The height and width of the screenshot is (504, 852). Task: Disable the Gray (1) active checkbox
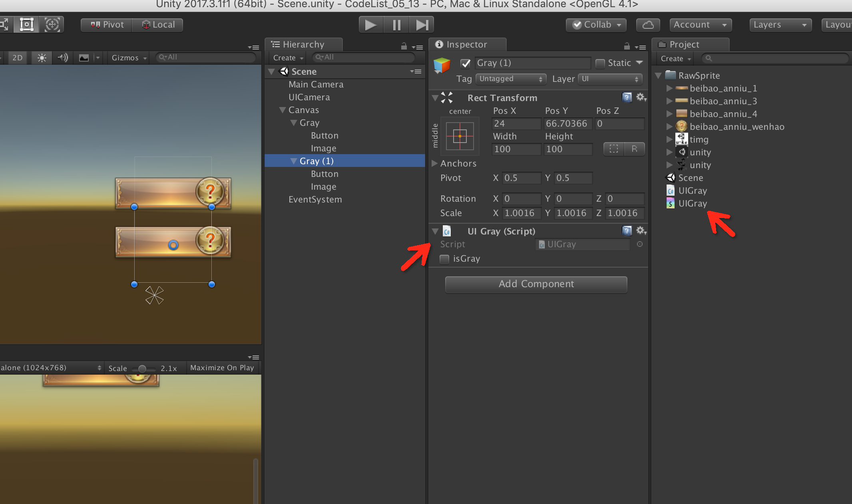465,63
